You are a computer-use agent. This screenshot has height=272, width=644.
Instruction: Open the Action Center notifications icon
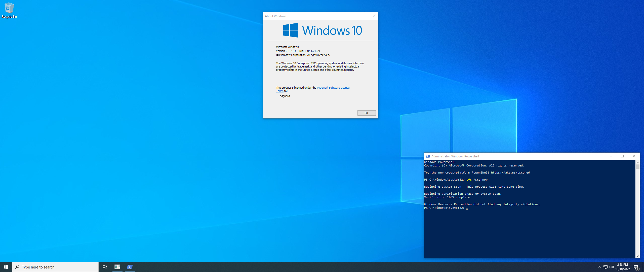click(x=636, y=267)
